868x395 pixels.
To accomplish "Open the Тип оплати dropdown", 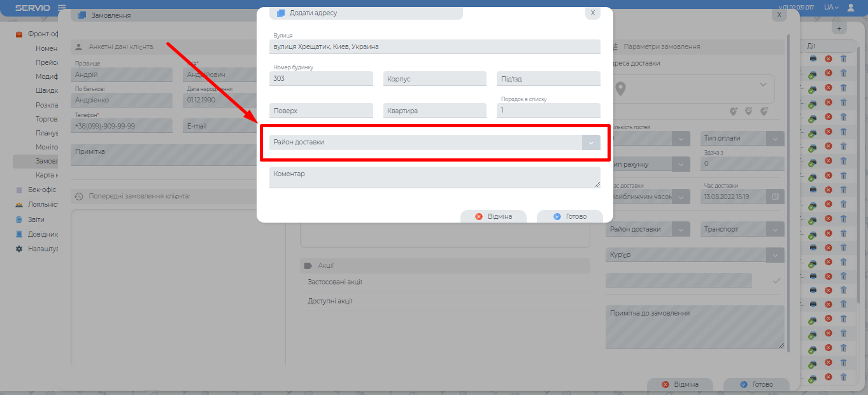I will [775, 139].
